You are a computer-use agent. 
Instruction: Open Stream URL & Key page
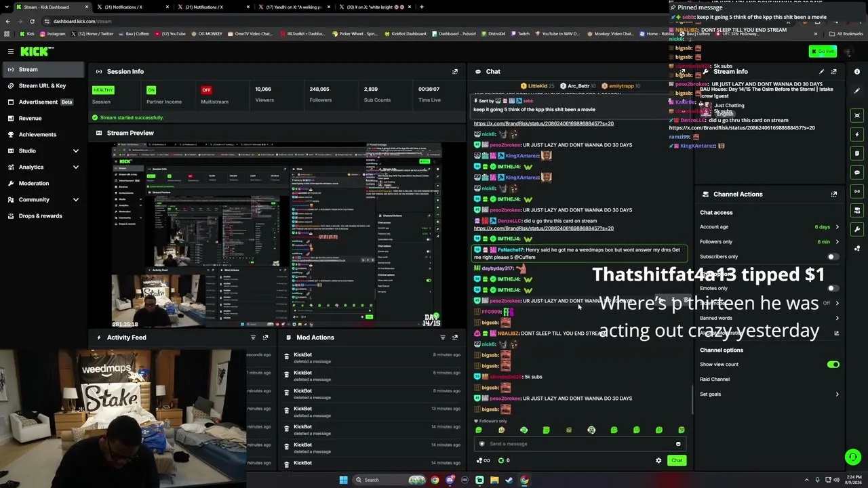(x=42, y=86)
